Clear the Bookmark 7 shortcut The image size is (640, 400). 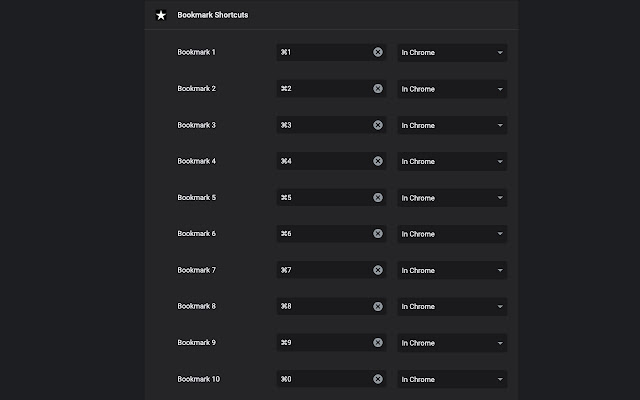coord(378,270)
